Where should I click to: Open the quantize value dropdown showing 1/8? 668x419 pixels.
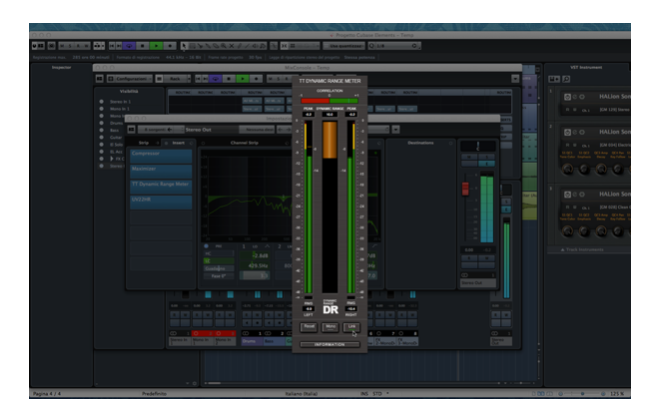tap(394, 46)
